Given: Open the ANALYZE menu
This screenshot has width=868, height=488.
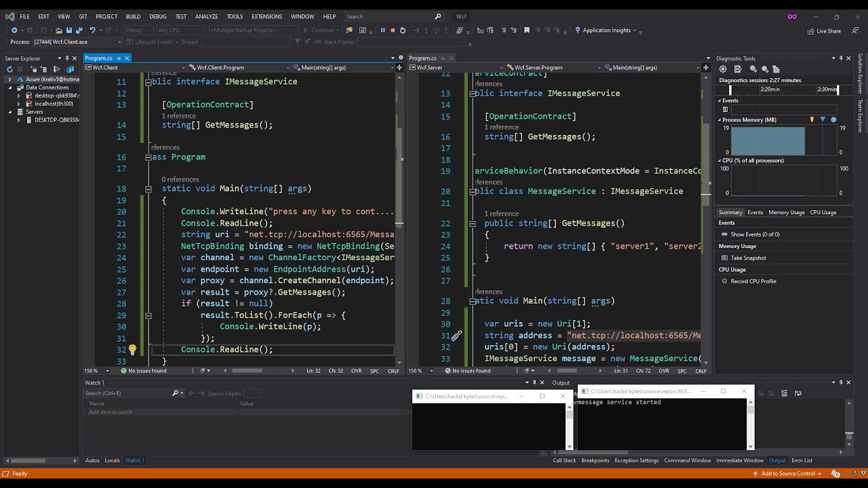Looking at the screenshot, I should pos(207,16).
